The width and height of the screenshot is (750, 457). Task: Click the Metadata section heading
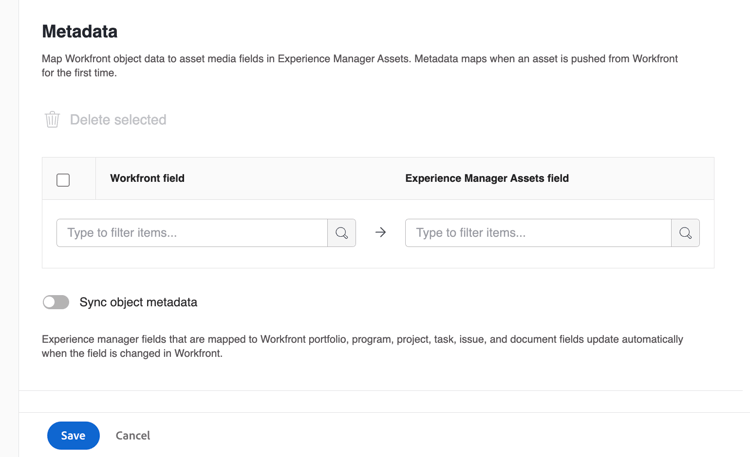point(80,32)
